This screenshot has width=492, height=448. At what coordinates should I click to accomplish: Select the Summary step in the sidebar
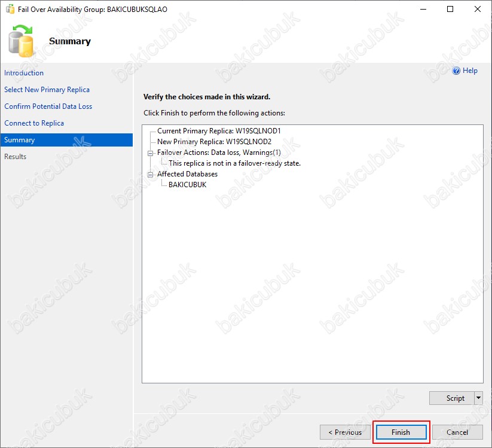pyautogui.click(x=66, y=140)
